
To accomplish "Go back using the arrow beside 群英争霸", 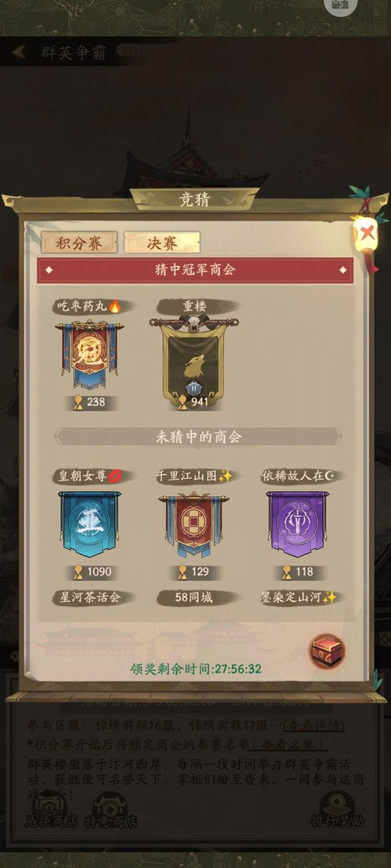I will (x=19, y=52).
